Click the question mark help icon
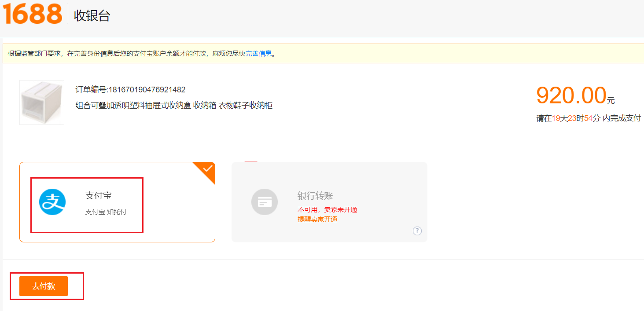 417,231
